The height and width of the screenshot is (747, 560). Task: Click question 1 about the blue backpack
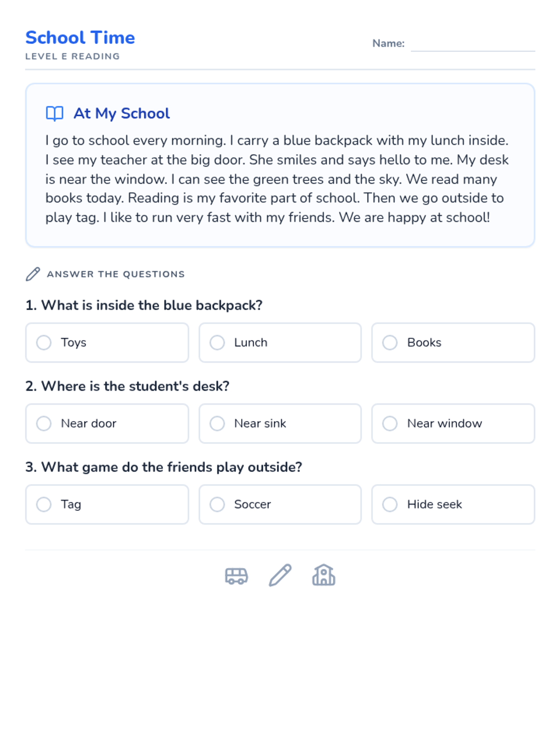(144, 305)
